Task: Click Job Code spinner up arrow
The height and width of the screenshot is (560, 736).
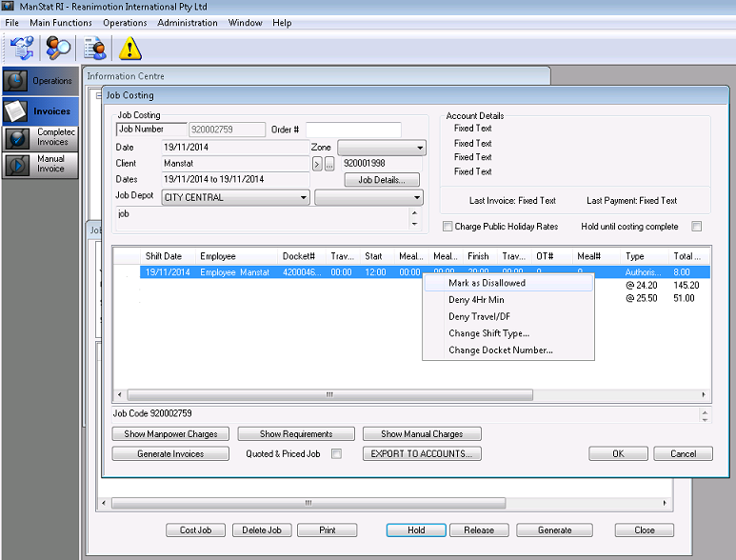Action: click(705, 411)
